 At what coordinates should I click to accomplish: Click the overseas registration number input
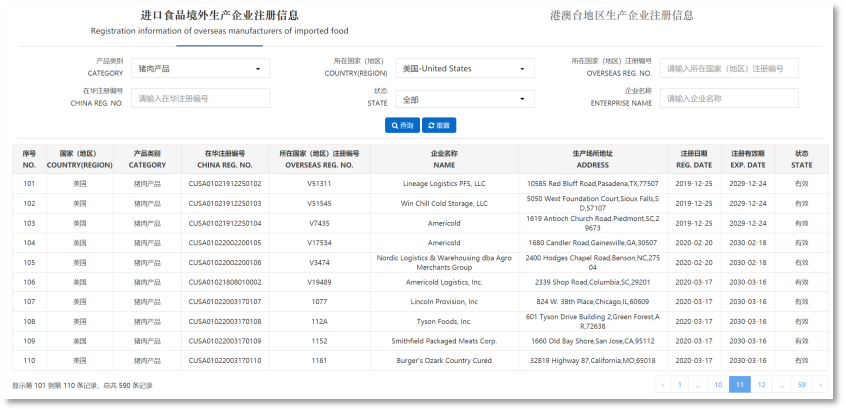[729, 68]
